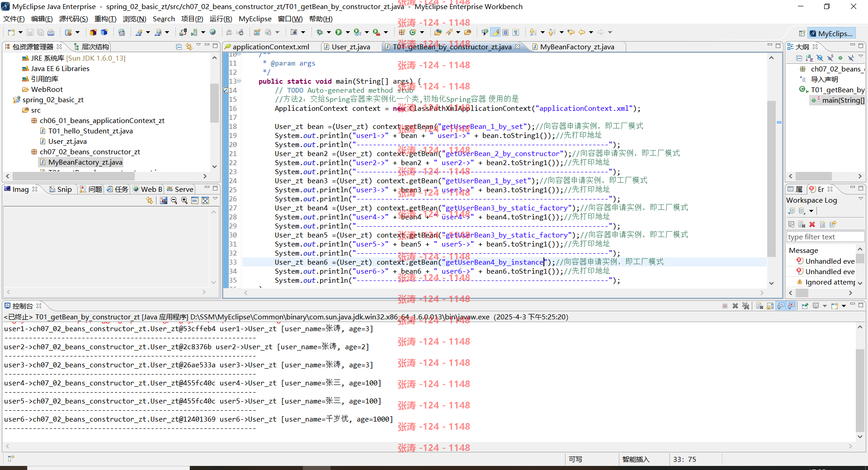
Task: Open the 层次结构 hierarchy tab
Action: tap(91, 47)
